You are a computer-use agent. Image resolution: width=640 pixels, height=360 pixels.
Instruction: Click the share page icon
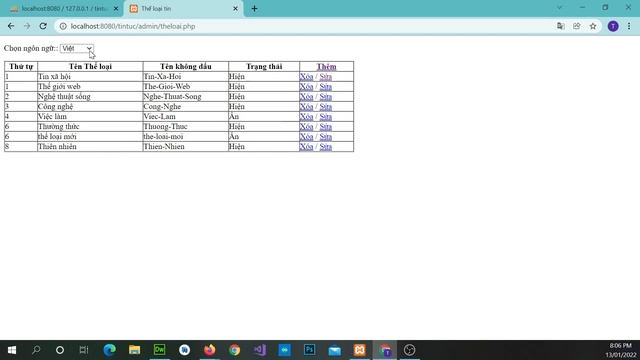click(x=576, y=26)
